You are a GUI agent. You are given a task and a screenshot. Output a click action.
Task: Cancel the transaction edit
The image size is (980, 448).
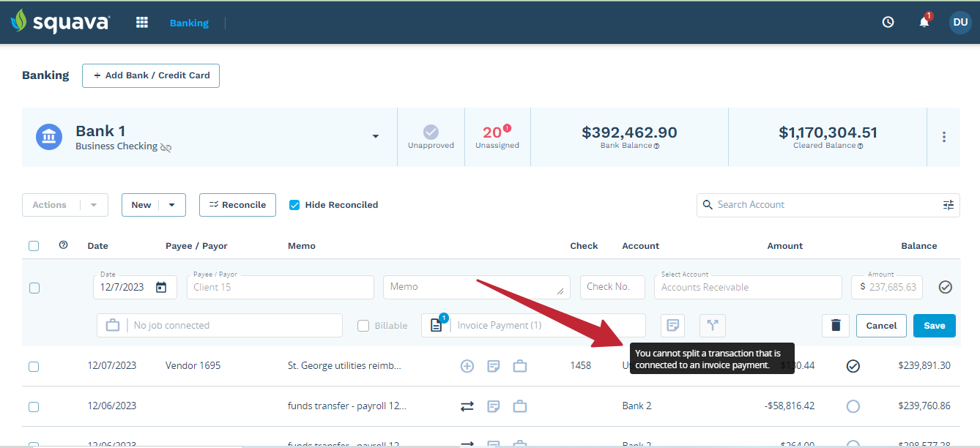point(881,326)
